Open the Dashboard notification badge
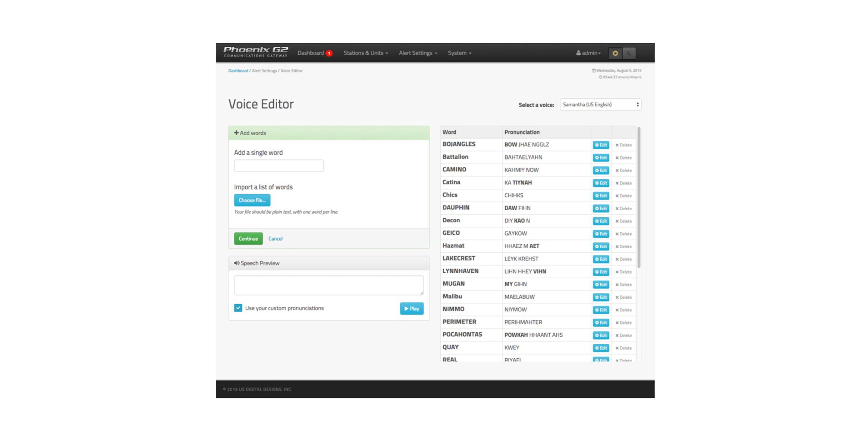 tap(329, 53)
